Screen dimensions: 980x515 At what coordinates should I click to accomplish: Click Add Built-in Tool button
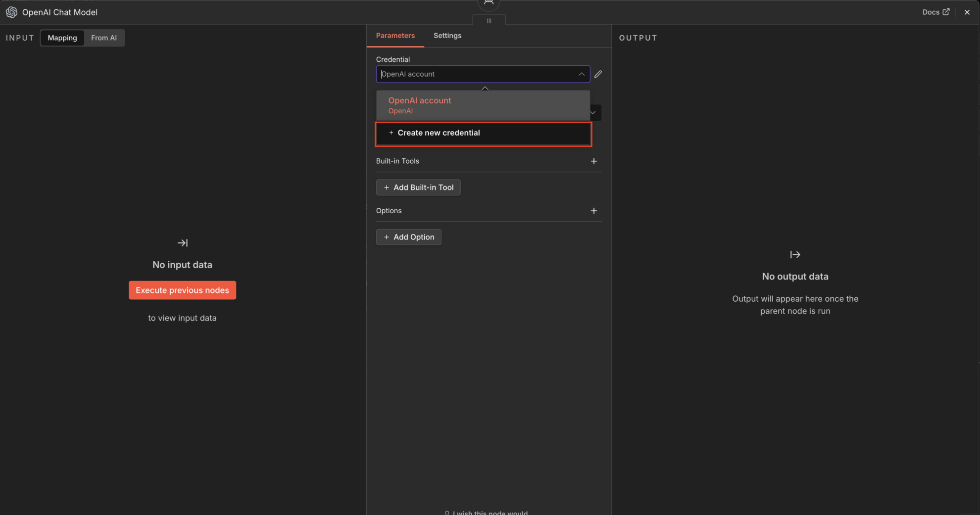click(418, 187)
